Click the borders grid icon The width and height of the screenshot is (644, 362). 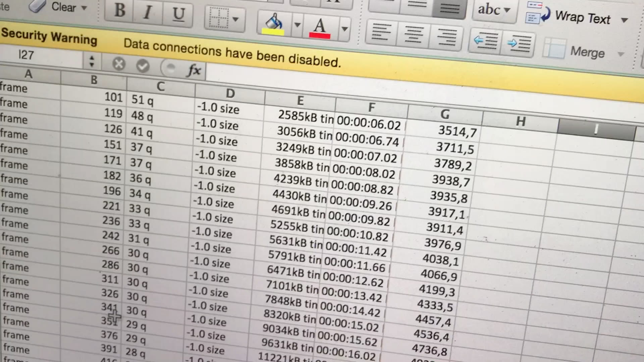pos(218,18)
